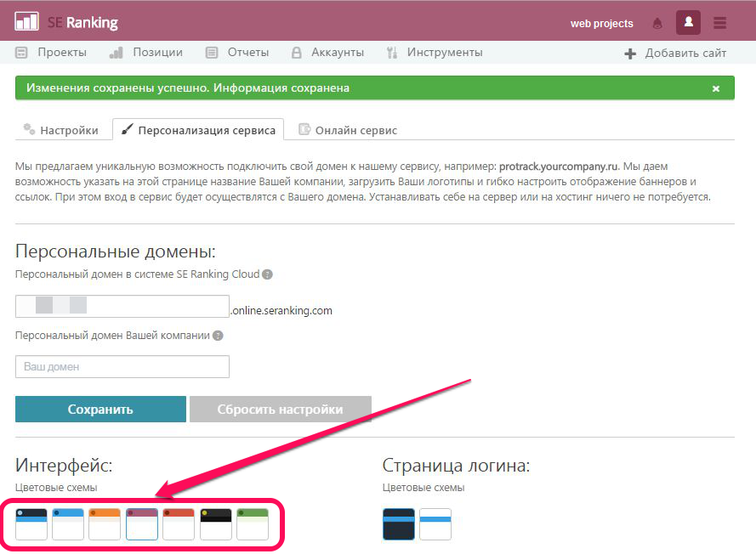Focus the online.seranking.com subdomain field
This screenshot has width=756, height=554.
coord(122,307)
